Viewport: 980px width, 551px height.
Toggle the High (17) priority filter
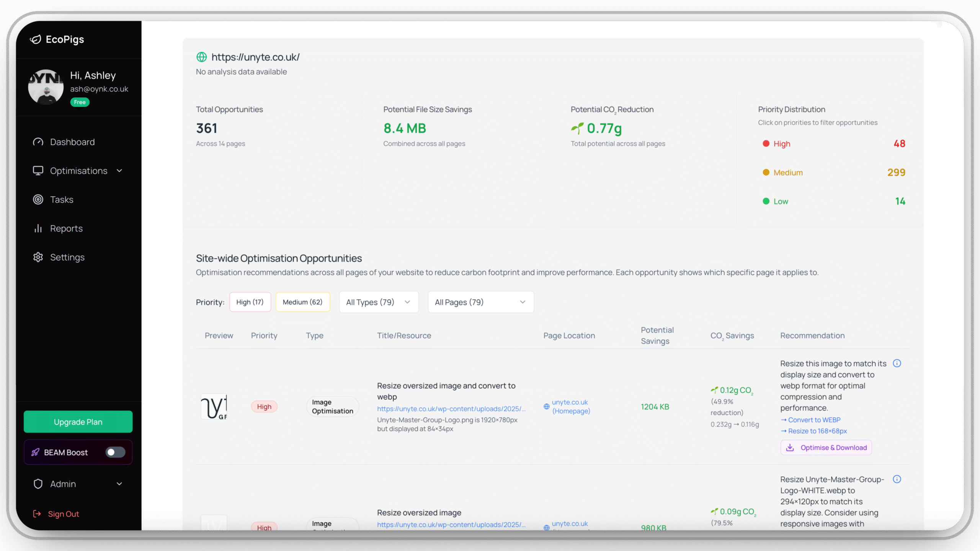pos(250,302)
